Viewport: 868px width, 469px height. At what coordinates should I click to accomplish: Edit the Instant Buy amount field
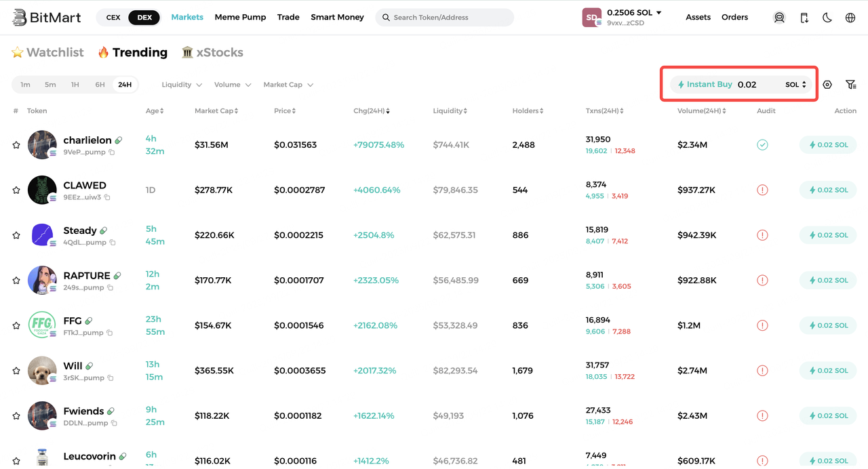[x=757, y=85]
